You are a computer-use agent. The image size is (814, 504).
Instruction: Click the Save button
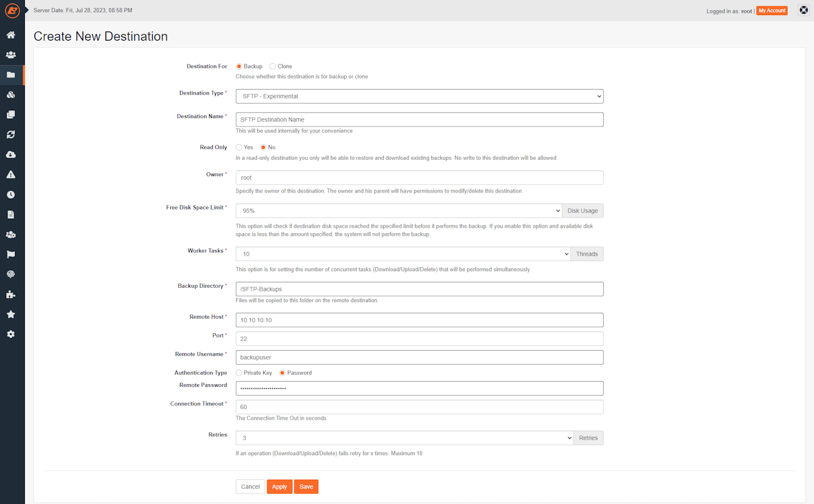click(306, 486)
